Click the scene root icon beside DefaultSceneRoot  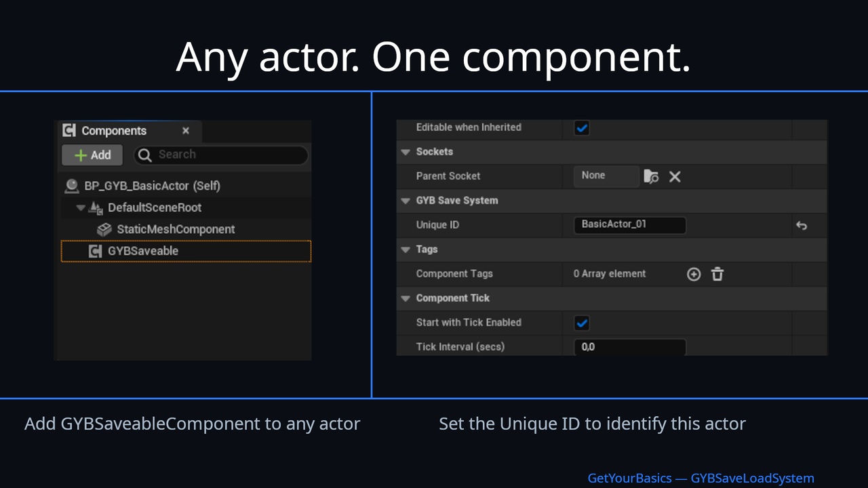(96, 207)
